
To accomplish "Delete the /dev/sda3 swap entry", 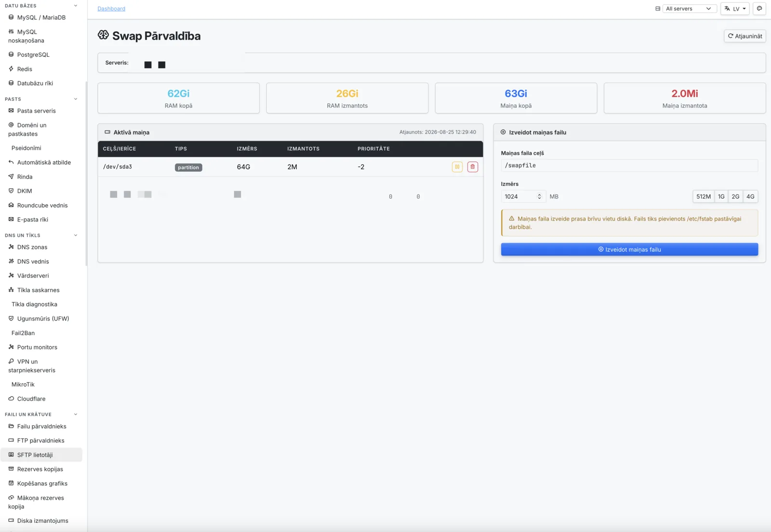I will 472,167.
